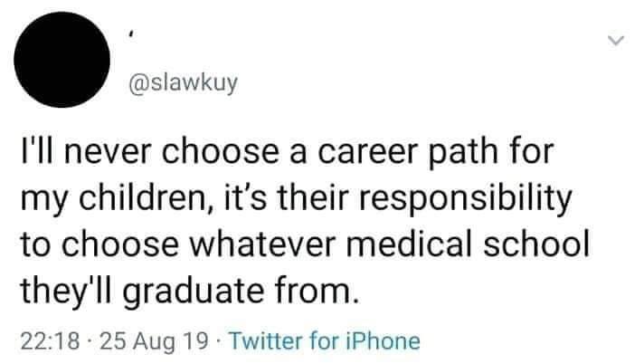Image resolution: width=644 pixels, height=364 pixels.
Task: Select the display name above @slawkuy
Action: coord(130,35)
